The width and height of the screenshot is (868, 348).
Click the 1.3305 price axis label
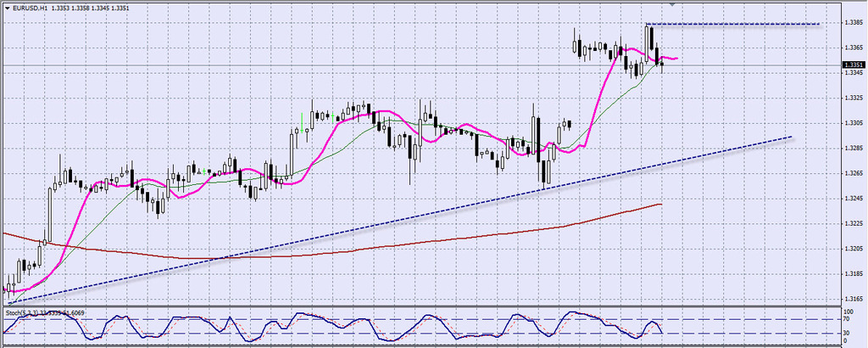[852, 123]
